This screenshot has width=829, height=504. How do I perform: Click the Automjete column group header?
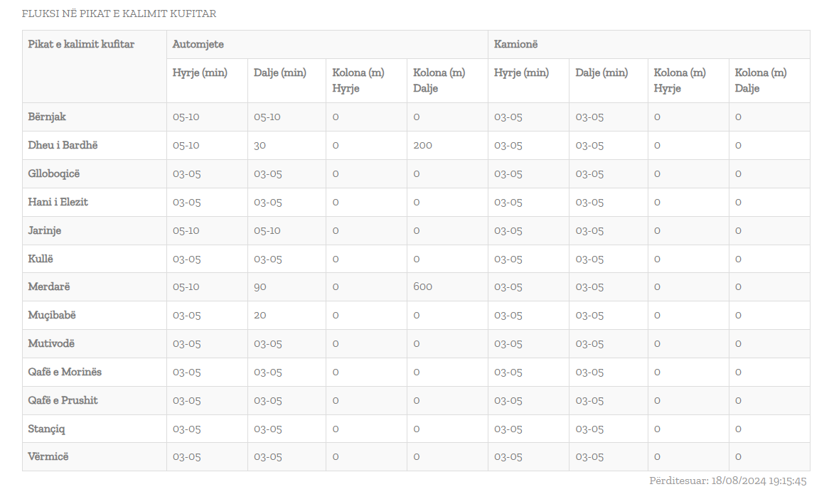(198, 44)
